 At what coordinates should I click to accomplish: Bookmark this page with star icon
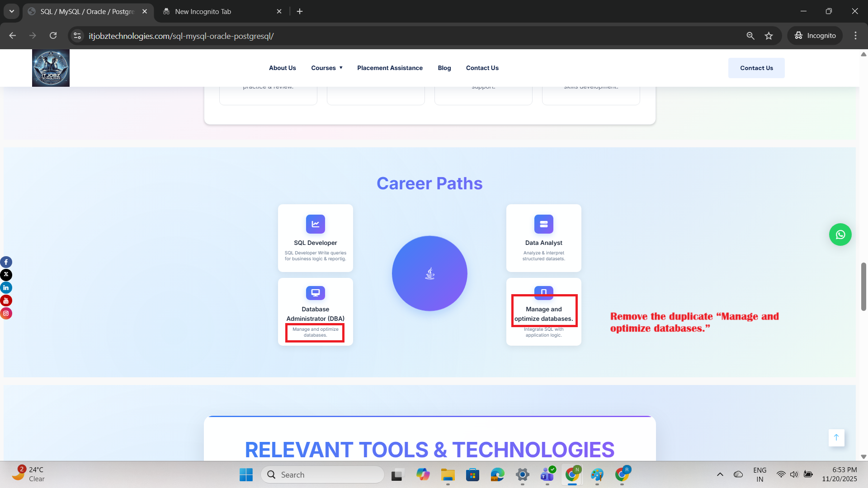769,36
